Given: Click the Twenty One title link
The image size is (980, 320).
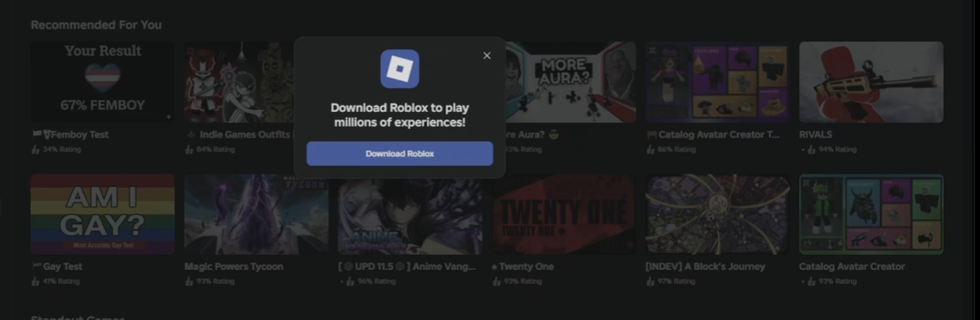Looking at the screenshot, I should pyautogui.click(x=523, y=266).
